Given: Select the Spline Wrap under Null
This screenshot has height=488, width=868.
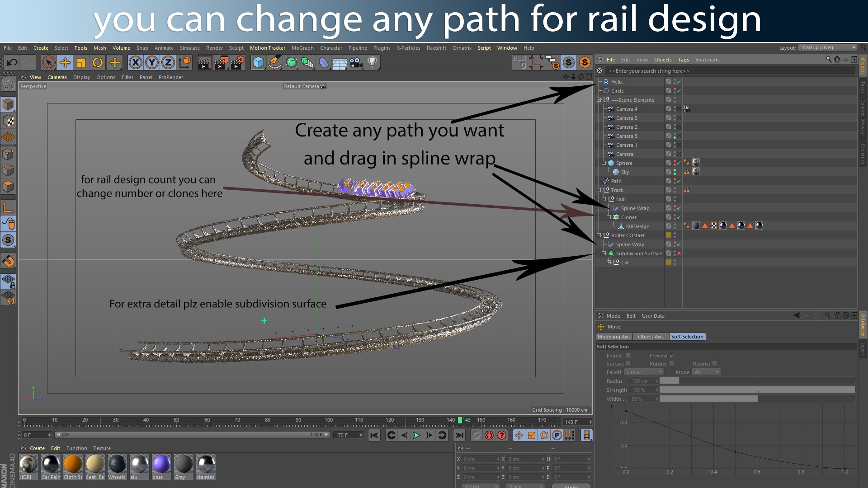Looking at the screenshot, I should [635, 208].
